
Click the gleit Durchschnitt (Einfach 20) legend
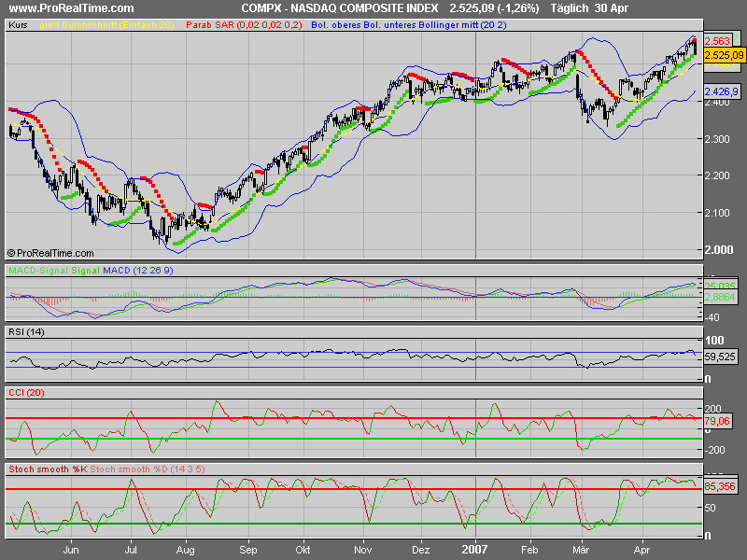click(106, 25)
